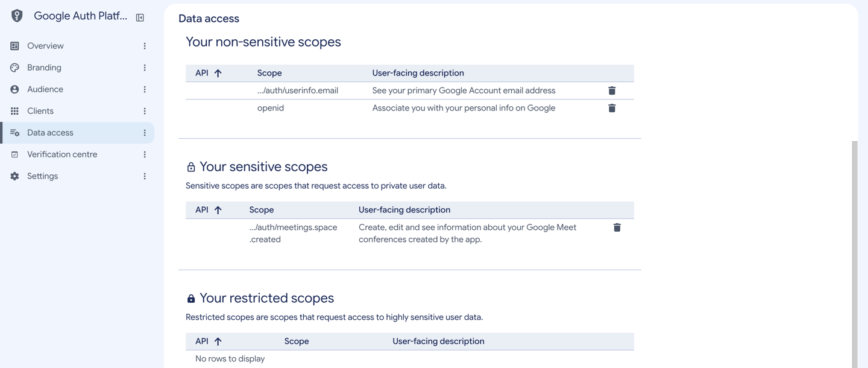Sort restricted scopes by API arrow
Image resolution: width=868 pixels, height=368 pixels.
[218, 341]
